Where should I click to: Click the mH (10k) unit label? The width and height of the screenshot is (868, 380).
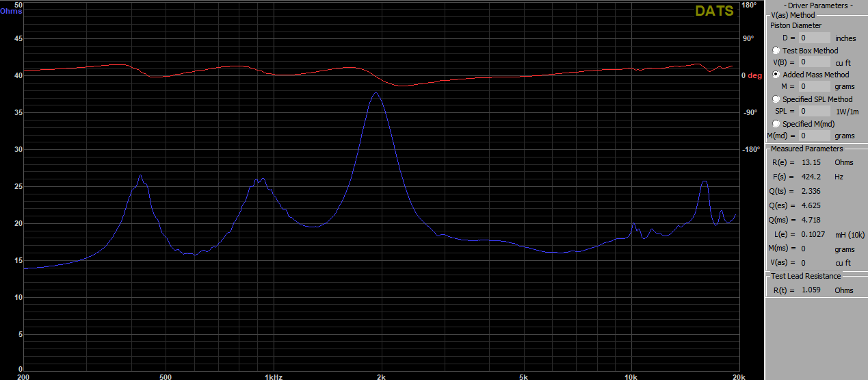[x=850, y=235]
